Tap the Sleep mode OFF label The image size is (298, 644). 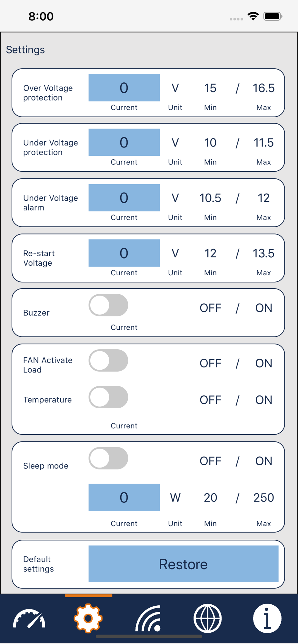point(211,461)
